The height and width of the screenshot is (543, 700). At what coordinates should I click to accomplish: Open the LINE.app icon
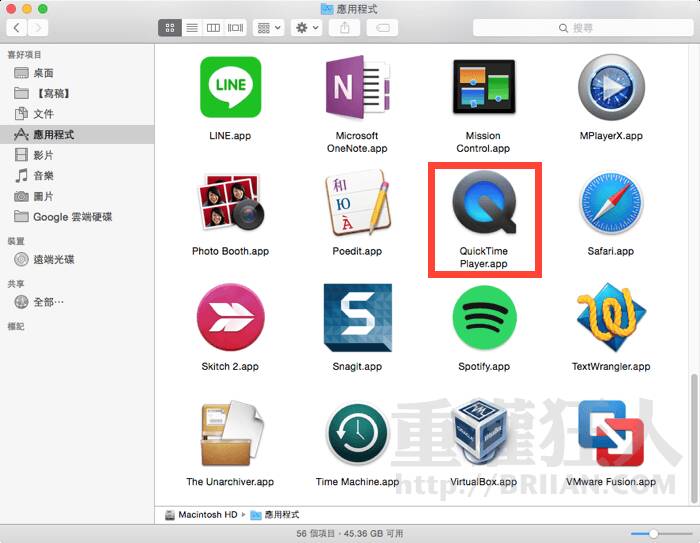tap(230, 87)
